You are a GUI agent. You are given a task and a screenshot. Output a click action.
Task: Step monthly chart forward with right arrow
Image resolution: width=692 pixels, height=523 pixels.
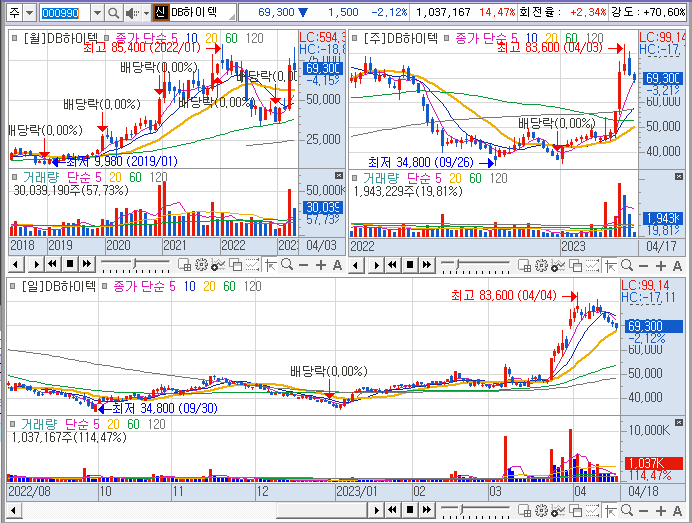coord(36,265)
